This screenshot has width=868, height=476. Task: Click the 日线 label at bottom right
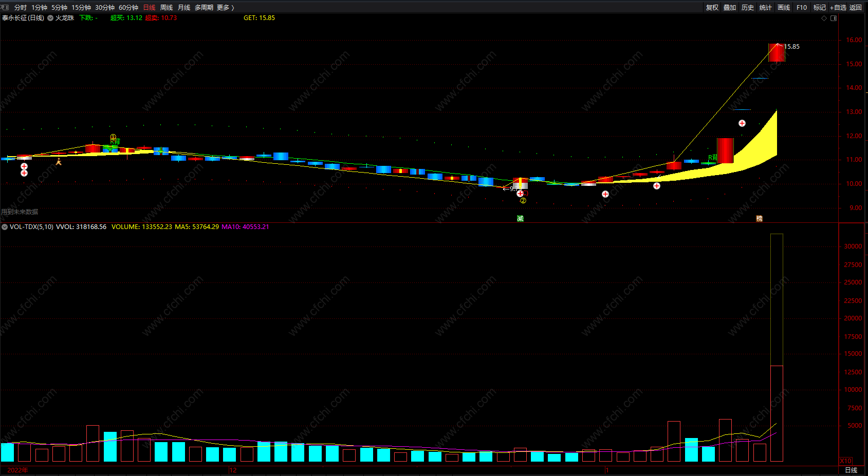click(851, 470)
